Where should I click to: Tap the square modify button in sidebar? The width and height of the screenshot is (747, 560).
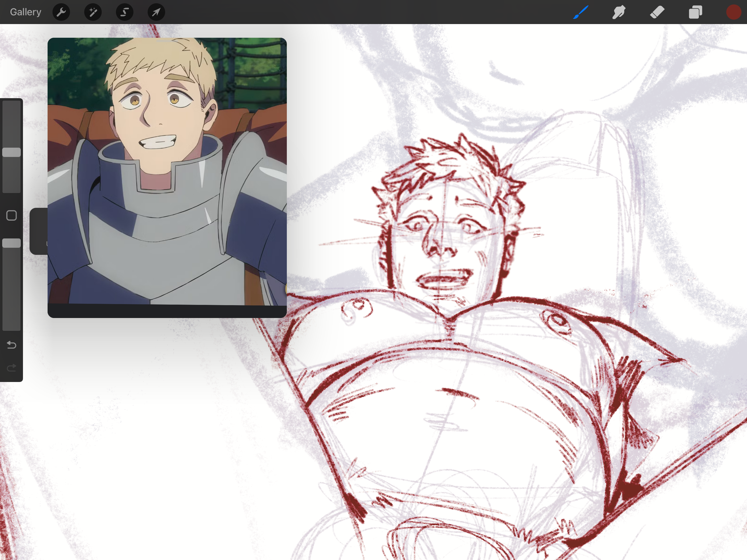(11, 215)
